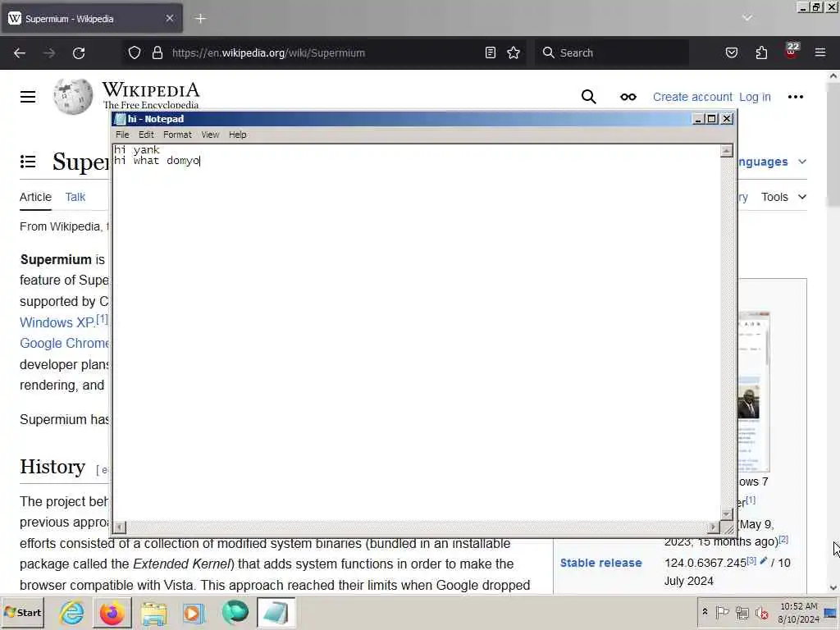Viewport: 840px width, 630px height.
Task: Open muted volume tray icon
Action: [761, 612]
